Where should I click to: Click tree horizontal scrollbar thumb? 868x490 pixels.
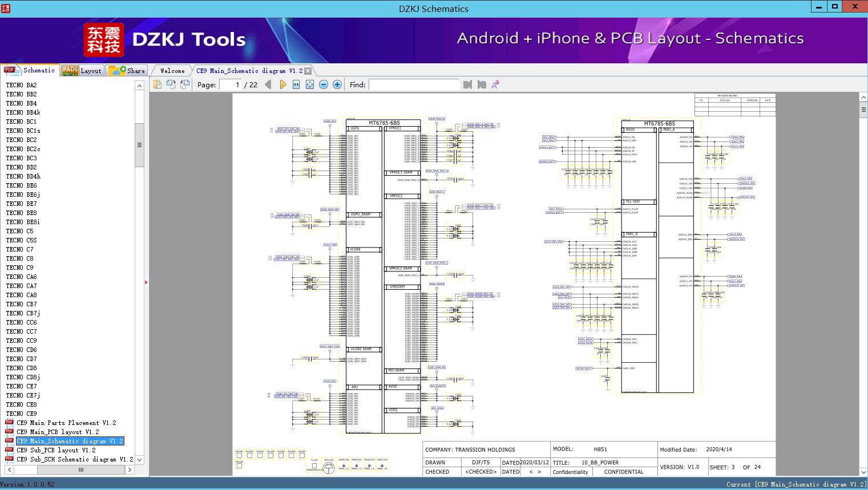pos(81,470)
